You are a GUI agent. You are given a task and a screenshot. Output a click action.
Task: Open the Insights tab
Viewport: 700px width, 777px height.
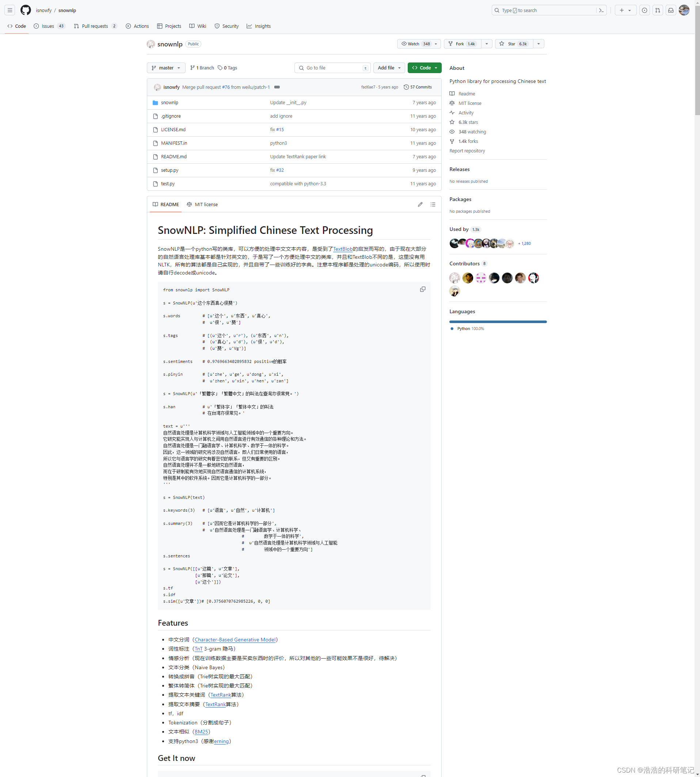coord(259,26)
